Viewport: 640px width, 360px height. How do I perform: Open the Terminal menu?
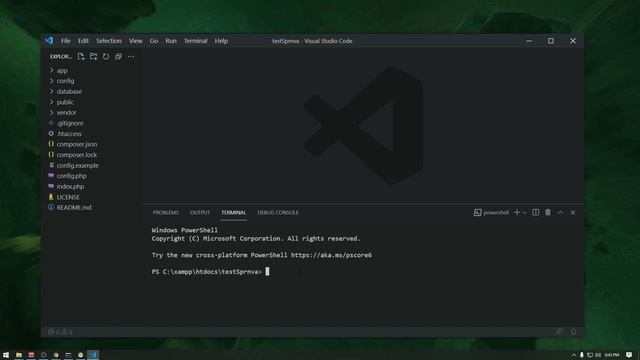(196, 41)
